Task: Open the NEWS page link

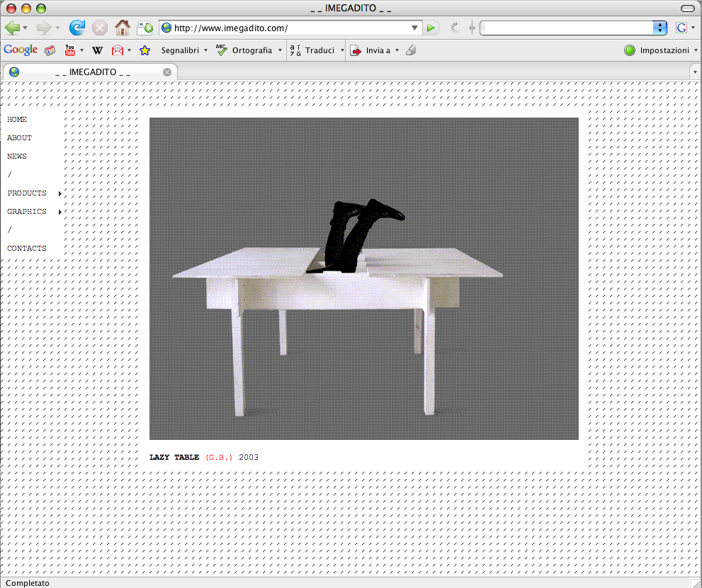Action: 17,156
